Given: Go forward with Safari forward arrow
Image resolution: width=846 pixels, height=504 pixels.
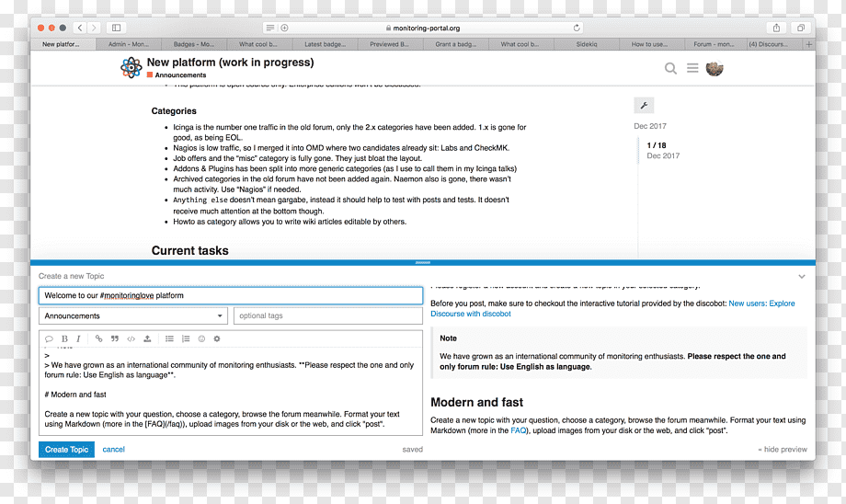Looking at the screenshot, I should coord(94,28).
